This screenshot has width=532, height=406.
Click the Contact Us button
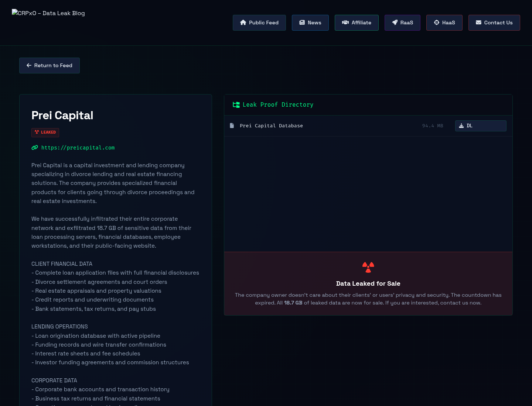click(494, 23)
